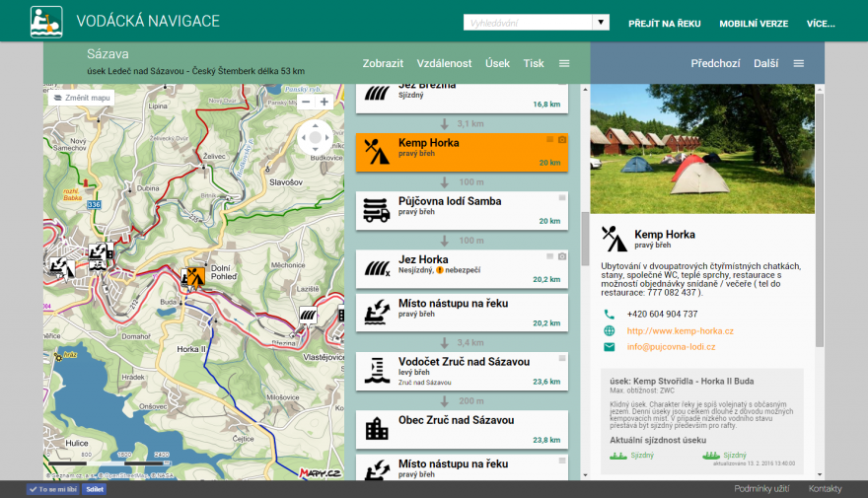Click into the Vyhledávání search field
868x498 pixels.
[x=528, y=22]
